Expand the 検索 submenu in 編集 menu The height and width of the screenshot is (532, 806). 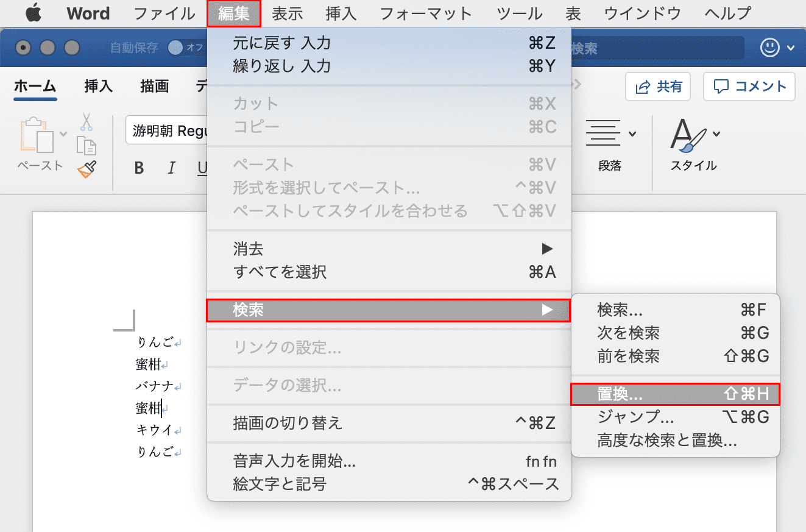[389, 310]
